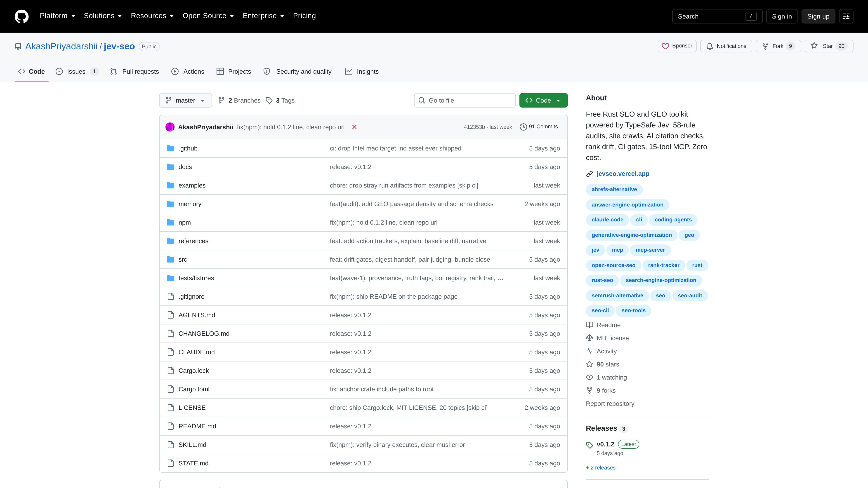Expand the Platform menu
Viewport: 868px width, 488px height.
[57, 16]
